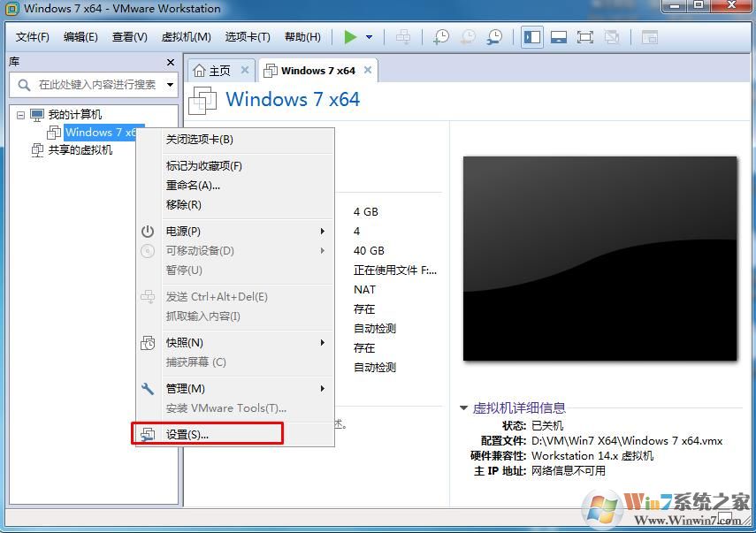The height and width of the screenshot is (533, 756).
Task: Click the black VM screen preview thumbnail
Action: point(599,258)
